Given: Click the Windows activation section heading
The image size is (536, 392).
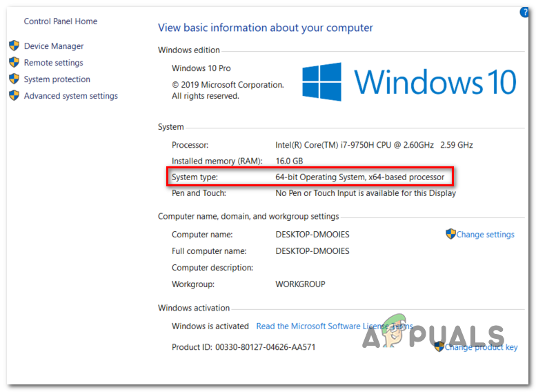Looking at the screenshot, I should point(193,308).
